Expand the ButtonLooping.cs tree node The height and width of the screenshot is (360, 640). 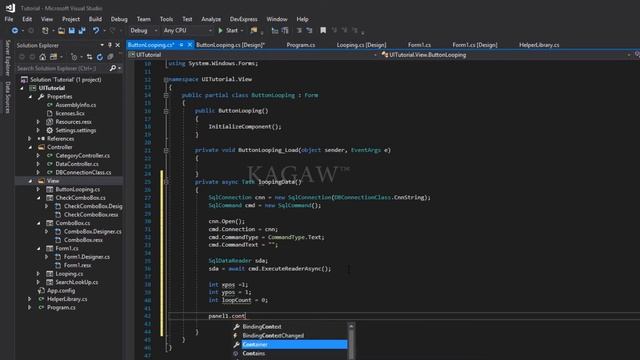[38, 189]
